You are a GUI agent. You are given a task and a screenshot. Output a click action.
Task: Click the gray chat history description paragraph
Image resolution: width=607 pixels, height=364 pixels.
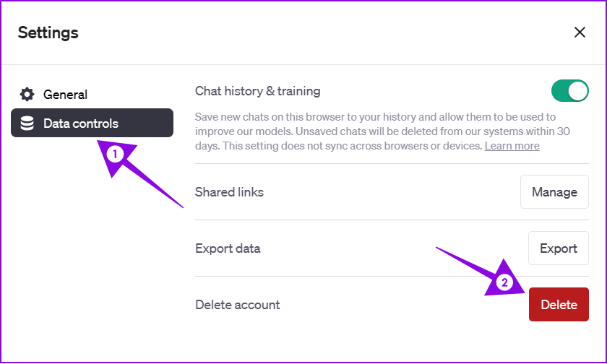point(382,131)
